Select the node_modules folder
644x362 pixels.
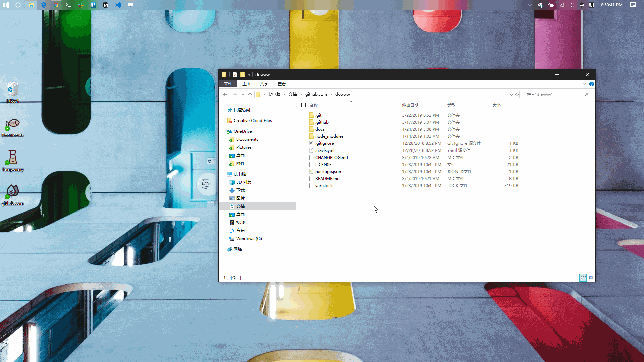point(326,136)
